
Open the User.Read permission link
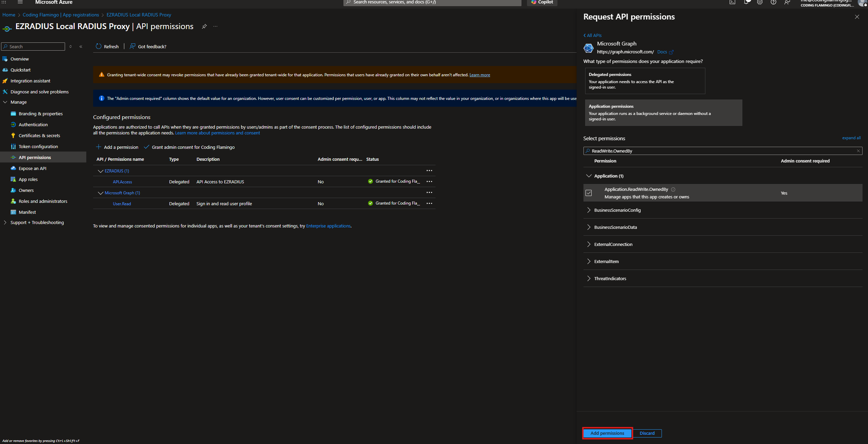pos(122,204)
